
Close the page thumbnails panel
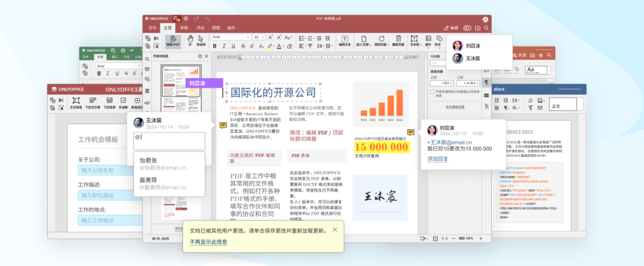[x=206, y=56]
